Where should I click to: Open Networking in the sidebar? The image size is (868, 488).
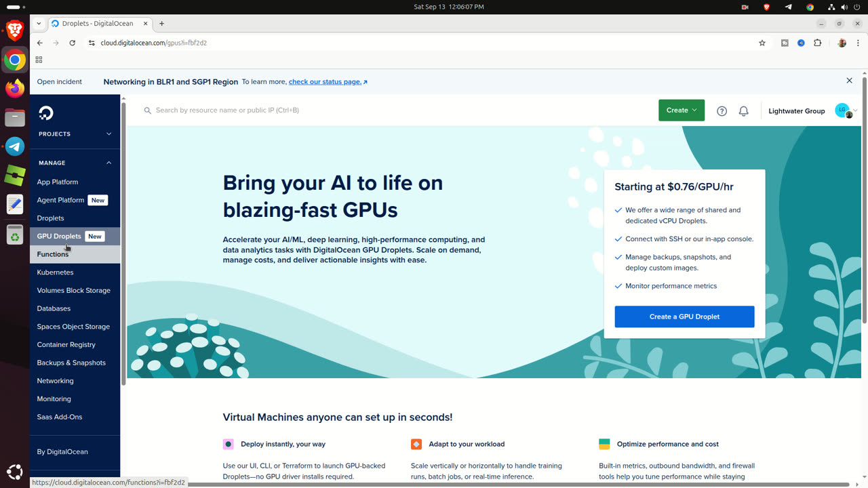(55, 381)
